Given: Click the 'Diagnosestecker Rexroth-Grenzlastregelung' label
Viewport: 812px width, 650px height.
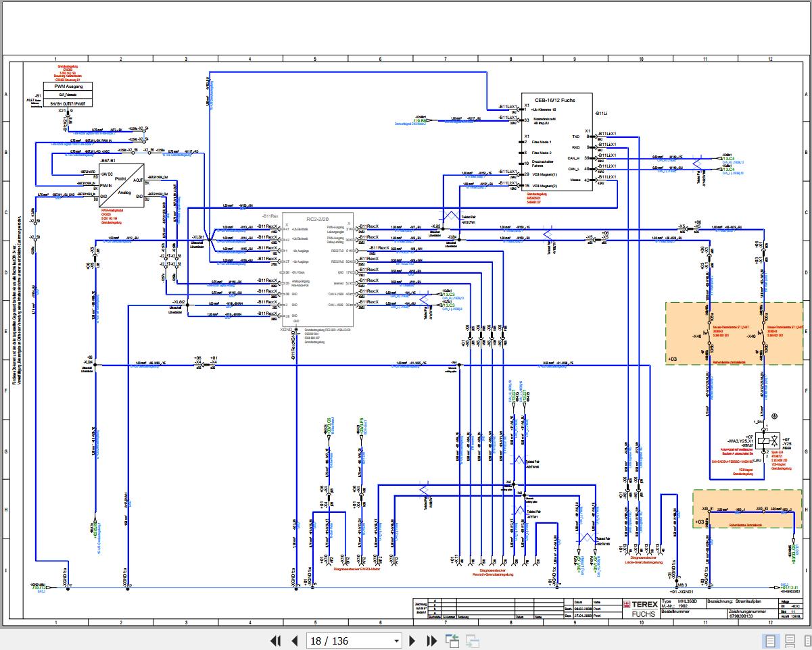Looking at the screenshot, I should pos(494,573).
